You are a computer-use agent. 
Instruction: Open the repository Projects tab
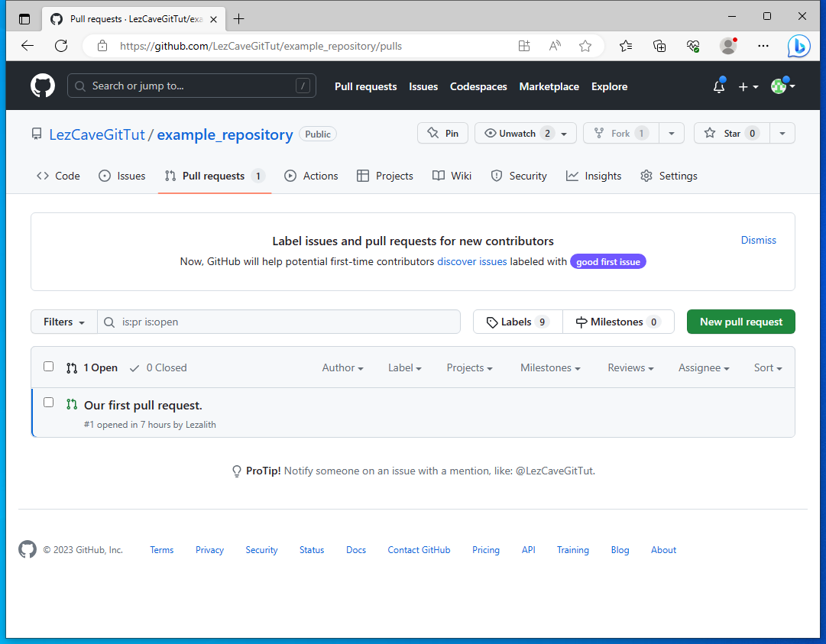(x=384, y=176)
